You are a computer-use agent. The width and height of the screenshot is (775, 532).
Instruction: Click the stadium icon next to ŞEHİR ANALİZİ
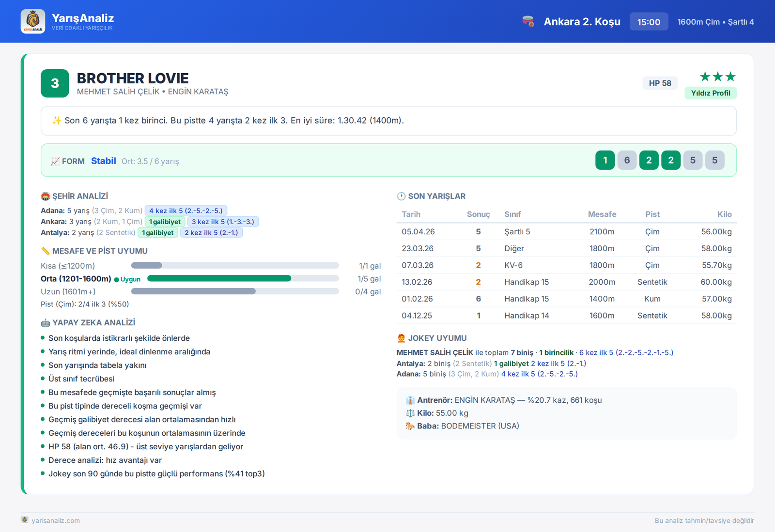(x=46, y=196)
